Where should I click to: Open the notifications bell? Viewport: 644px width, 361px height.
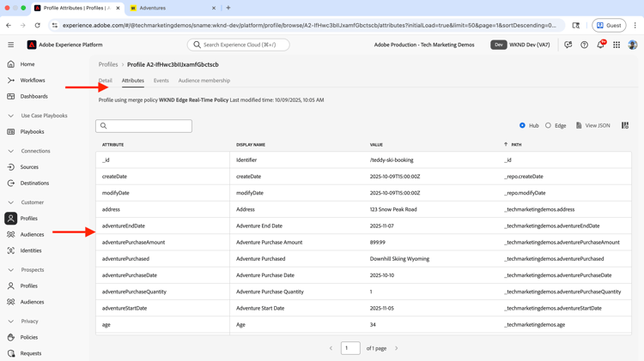tap(600, 45)
